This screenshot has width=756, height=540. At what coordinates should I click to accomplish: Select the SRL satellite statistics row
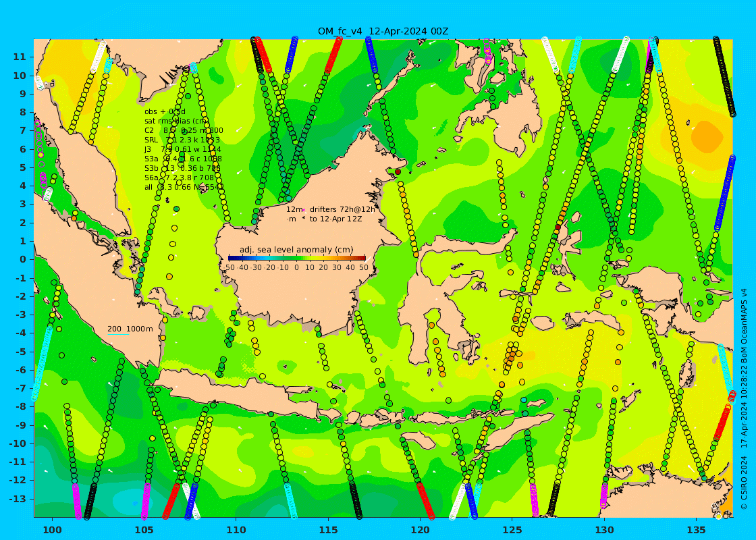tap(182, 140)
